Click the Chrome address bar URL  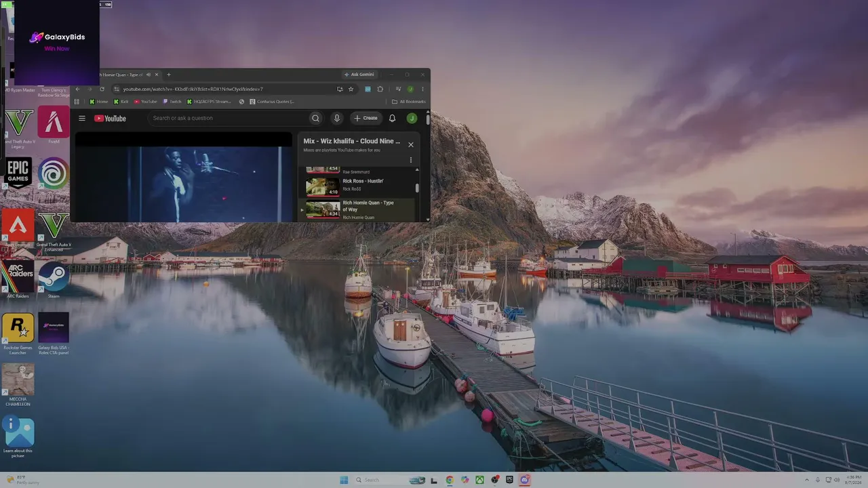(x=193, y=89)
